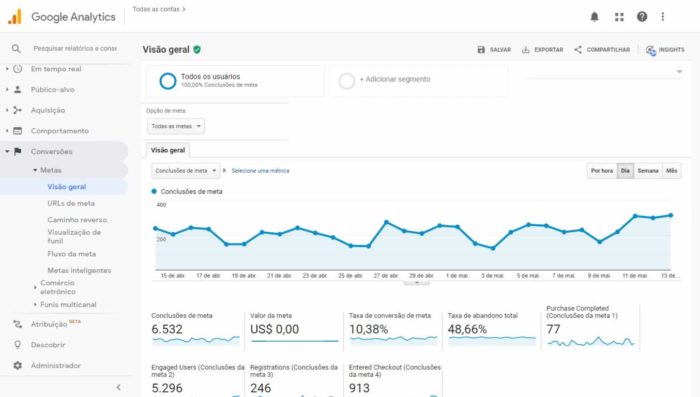The image size is (700, 397).
Task: Open Caminho reverso report
Action: click(x=77, y=220)
